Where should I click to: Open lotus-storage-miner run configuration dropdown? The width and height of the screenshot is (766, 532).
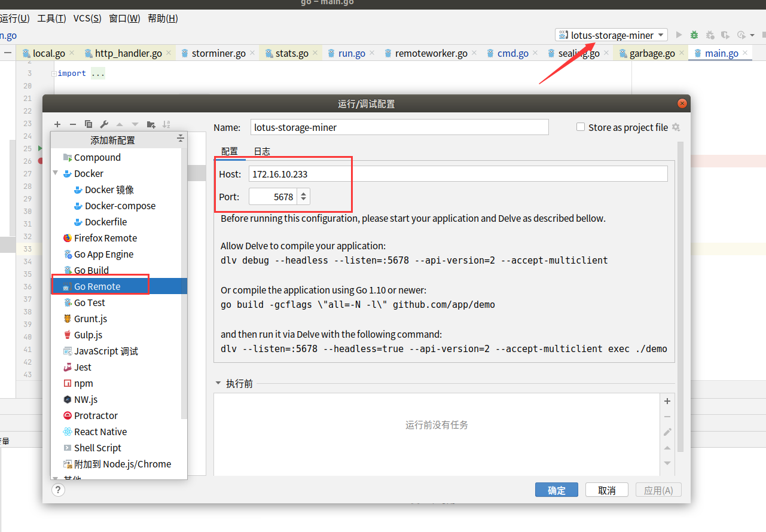tap(611, 35)
